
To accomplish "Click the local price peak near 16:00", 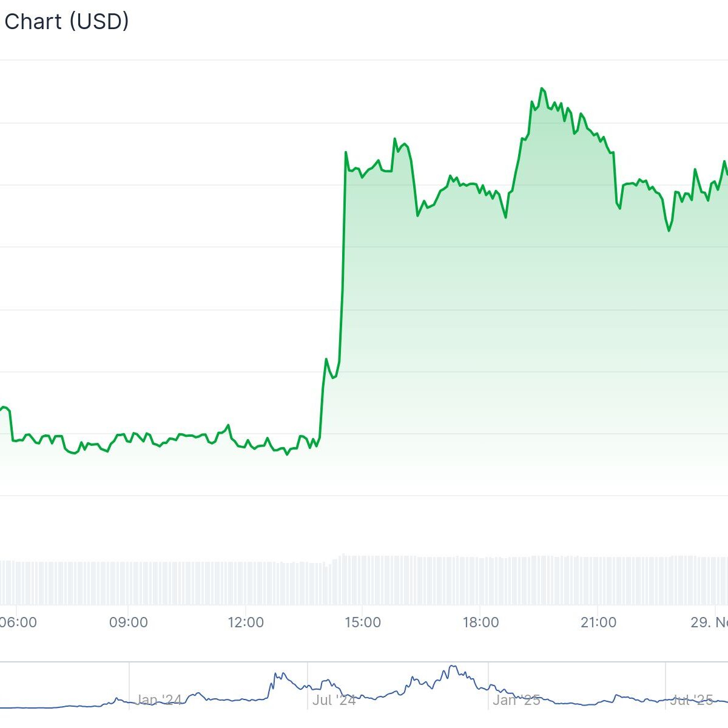I will tap(394, 139).
